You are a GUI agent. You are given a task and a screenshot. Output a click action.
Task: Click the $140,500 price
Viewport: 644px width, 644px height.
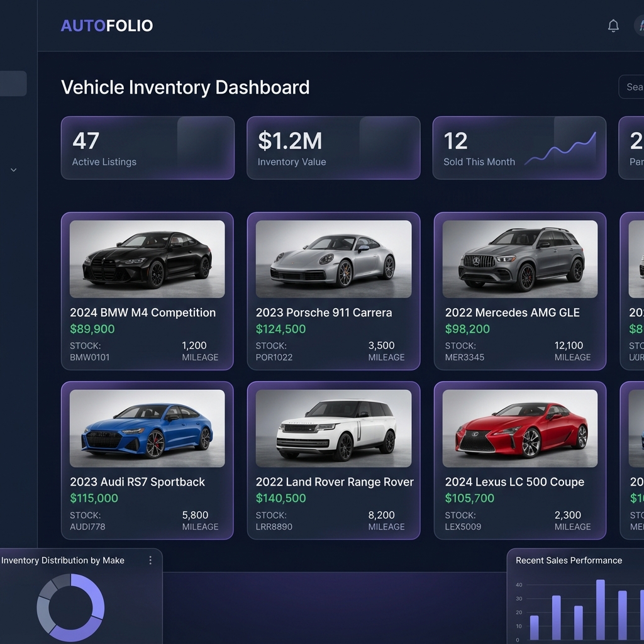click(281, 498)
